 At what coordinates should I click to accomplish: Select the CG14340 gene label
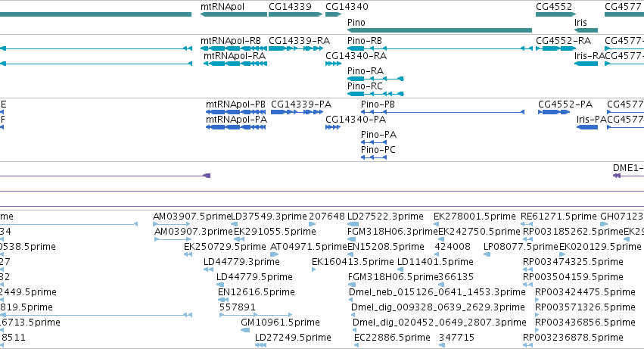click(347, 7)
